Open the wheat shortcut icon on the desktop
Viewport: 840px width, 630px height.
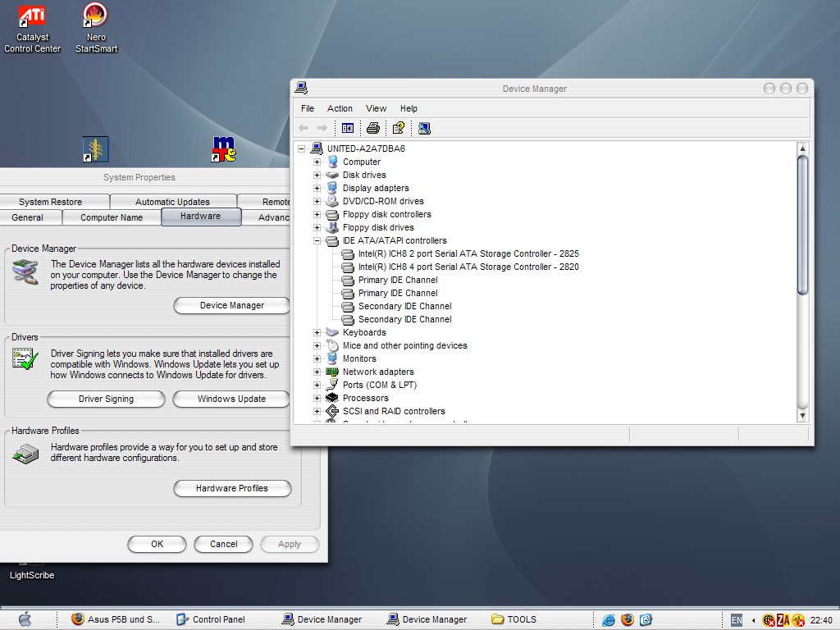tap(95, 149)
